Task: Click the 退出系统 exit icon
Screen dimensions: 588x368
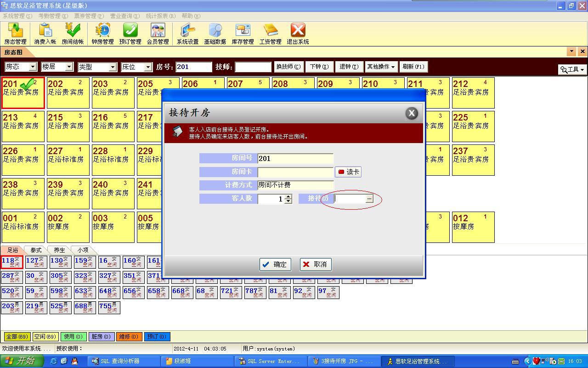Action: tap(298, 34)
